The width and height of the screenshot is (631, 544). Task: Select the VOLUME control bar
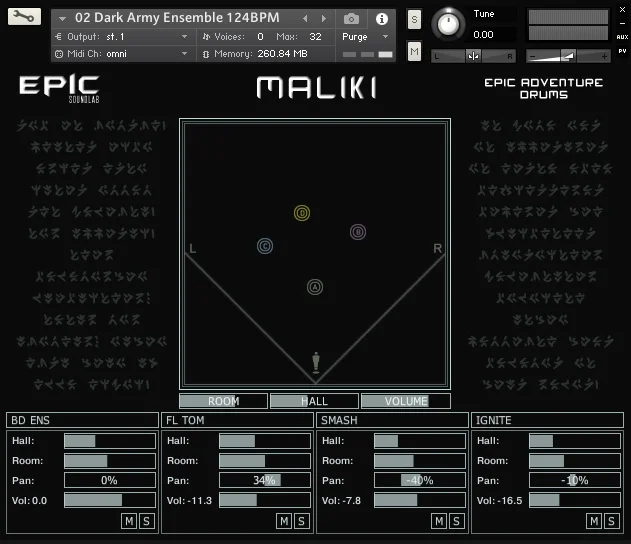pyautogui.click(x=406, y=401)
